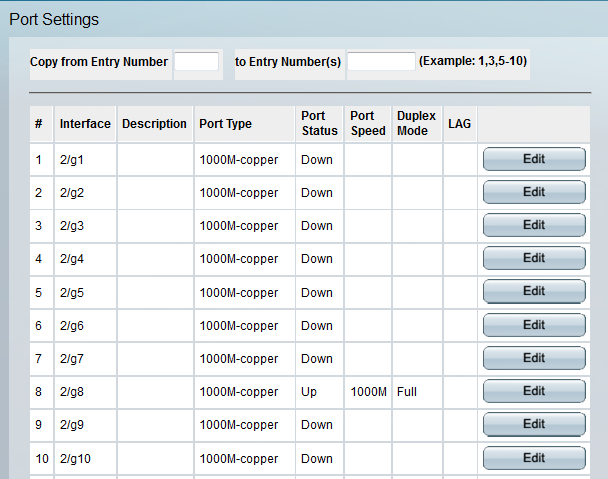
Task: Click the Duplex Mode column header
Action: click(416, 123)
